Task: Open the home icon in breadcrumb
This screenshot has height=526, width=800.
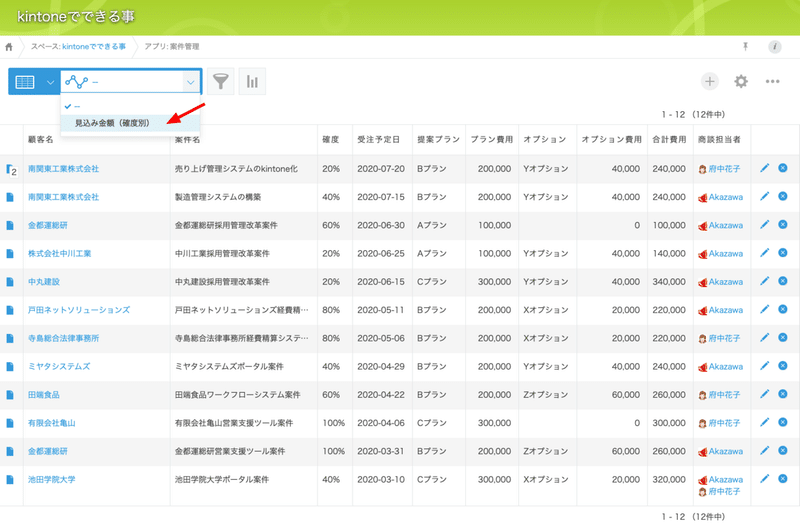Action: tap(9, 47)
